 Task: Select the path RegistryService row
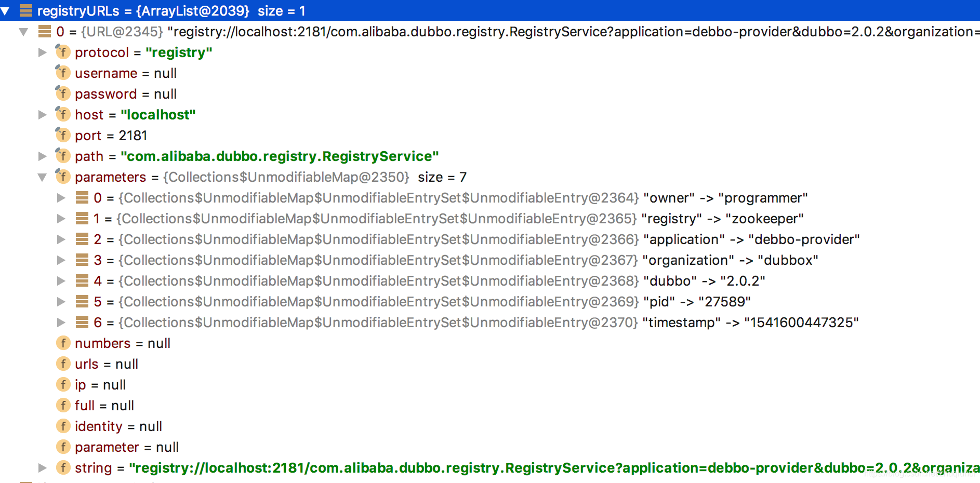[257, 156]
